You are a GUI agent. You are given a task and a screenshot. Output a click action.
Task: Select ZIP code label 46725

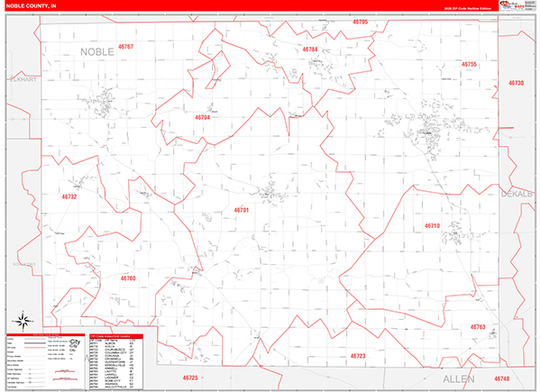click(x=190, y=378)
